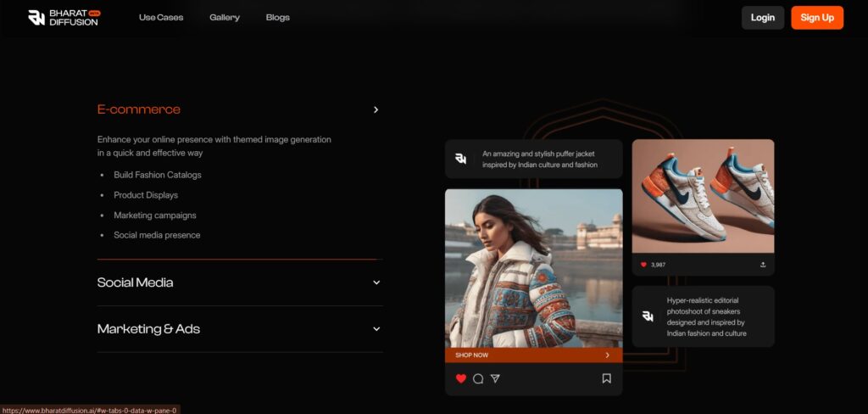Click the Bharat Diffusion logo
The height and width of the screenshot is (414, 868).
tap(64, 17)
